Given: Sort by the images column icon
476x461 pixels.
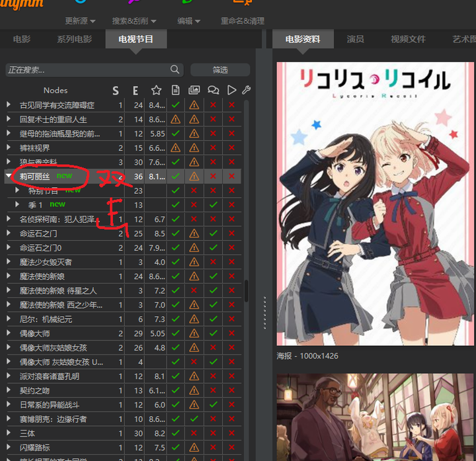Looking at the screenshot, I should tap(194, 90).
